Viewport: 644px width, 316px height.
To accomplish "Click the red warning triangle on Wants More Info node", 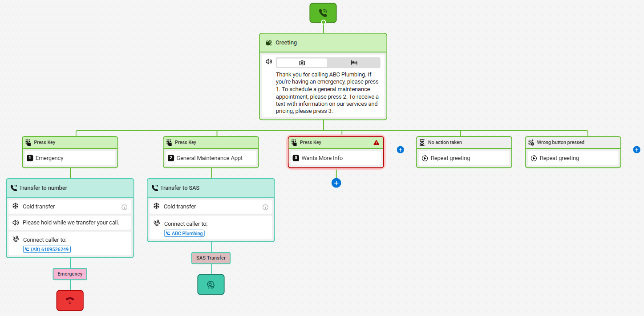I will [x=377, y=143].
